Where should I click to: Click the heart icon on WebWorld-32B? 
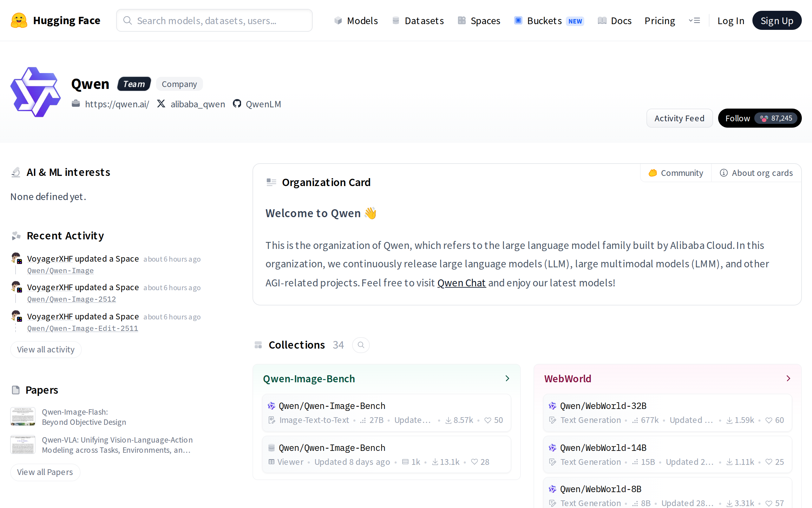pos(769,420)
